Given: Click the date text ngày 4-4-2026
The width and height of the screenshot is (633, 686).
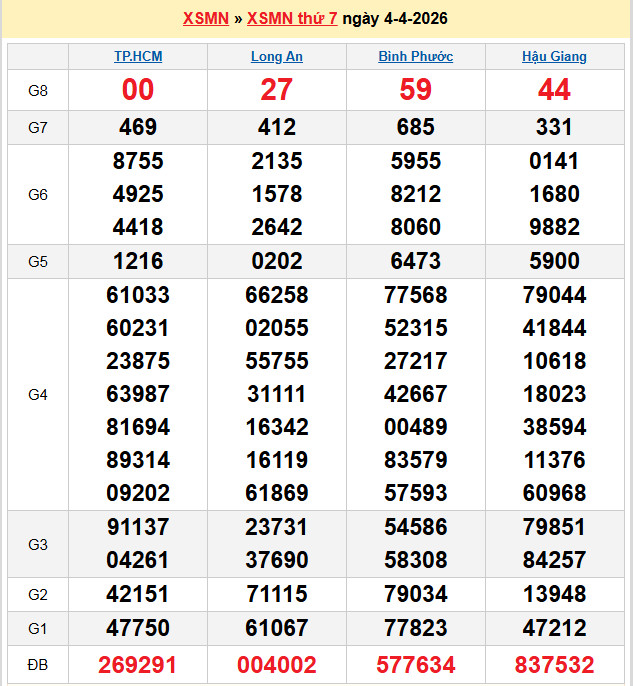Looking at the screenshot, I should tap(395, 19).
